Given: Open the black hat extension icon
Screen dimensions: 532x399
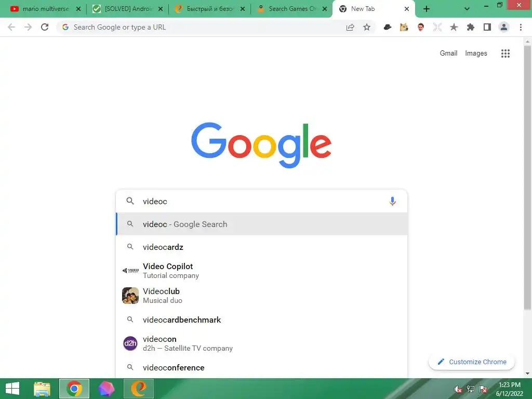Looking at the screenshot, I should [x=388, y=27].
